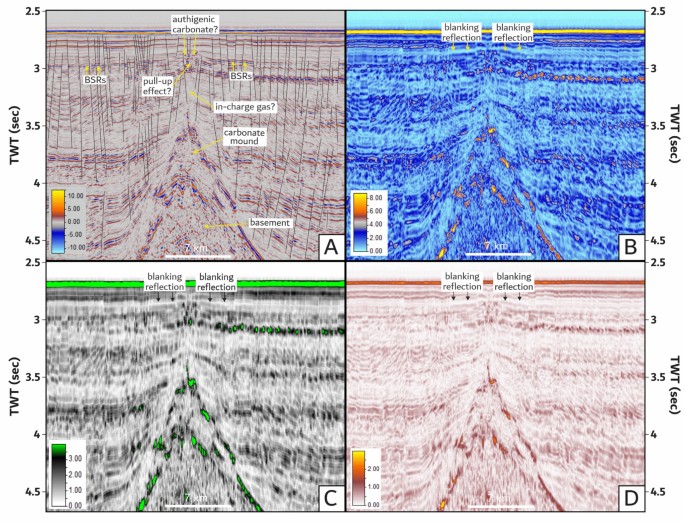
Task: Click the '3.5' tick on panel B's right axis
Action: [x=657, y=126]
